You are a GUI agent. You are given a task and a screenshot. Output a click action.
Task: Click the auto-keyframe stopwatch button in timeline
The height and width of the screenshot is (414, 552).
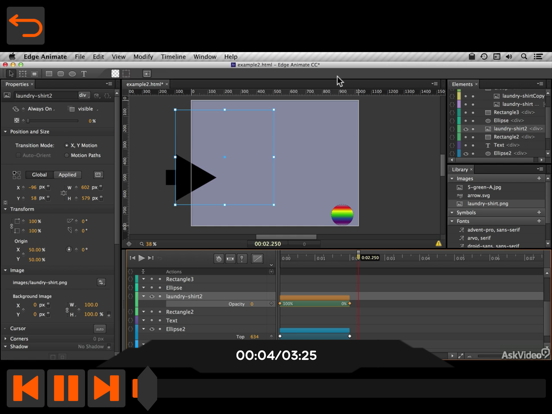point(219,259)
